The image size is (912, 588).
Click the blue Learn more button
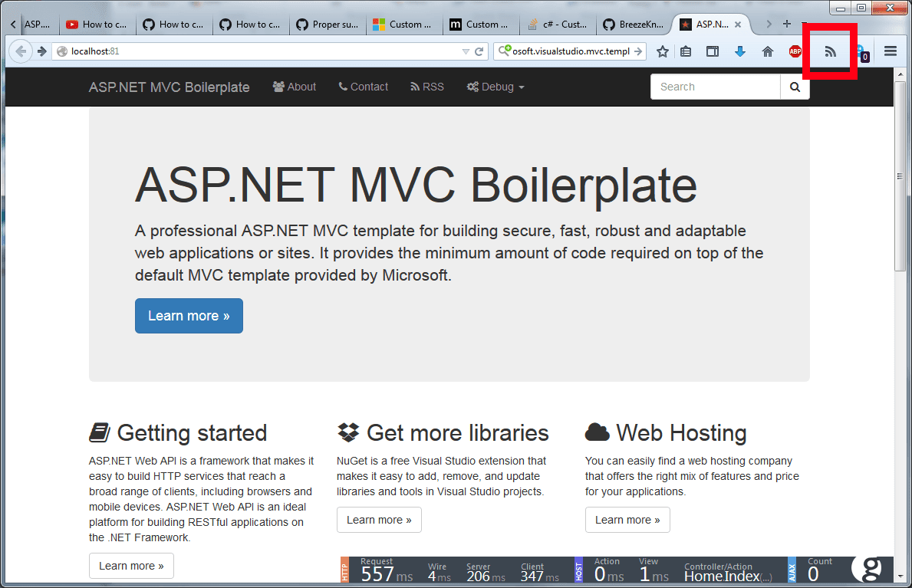tap(189, 316)
